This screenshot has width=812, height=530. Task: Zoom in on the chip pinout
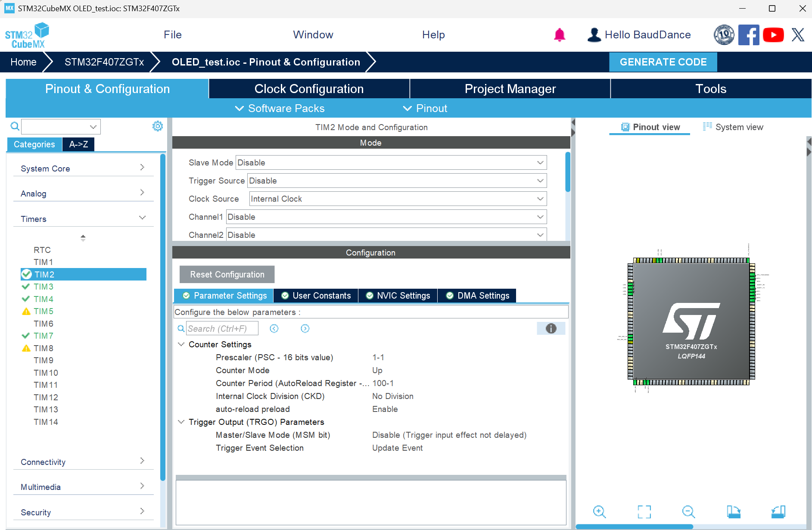point(599,512)
